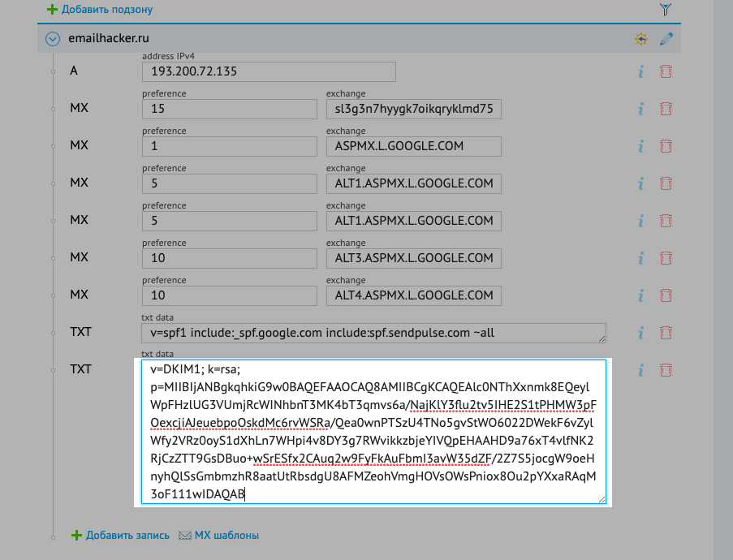The height and width of the screenshot is (560, 733).
Task: Delete the ALT4.ASPMX.L.GOOGLE.COM MX record
Action: (x=666, y=295)
